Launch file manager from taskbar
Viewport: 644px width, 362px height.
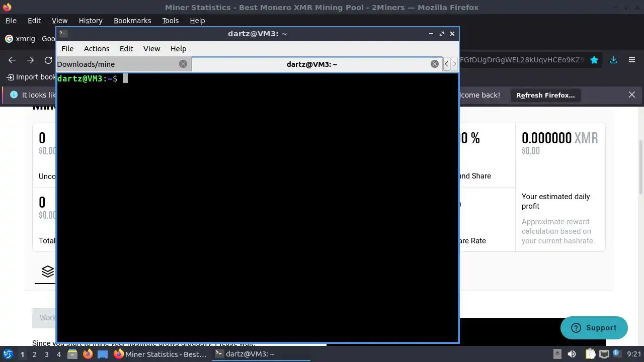coord(72,354)
